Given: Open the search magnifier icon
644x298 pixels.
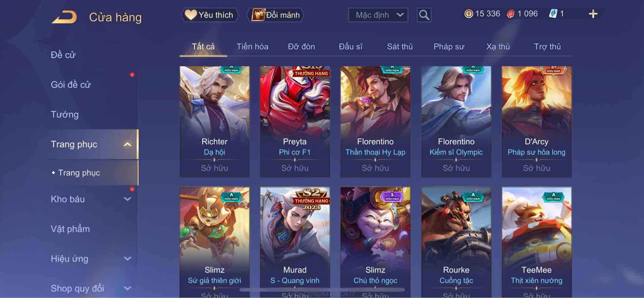Looking at the screenshot, I should point(424,15).
